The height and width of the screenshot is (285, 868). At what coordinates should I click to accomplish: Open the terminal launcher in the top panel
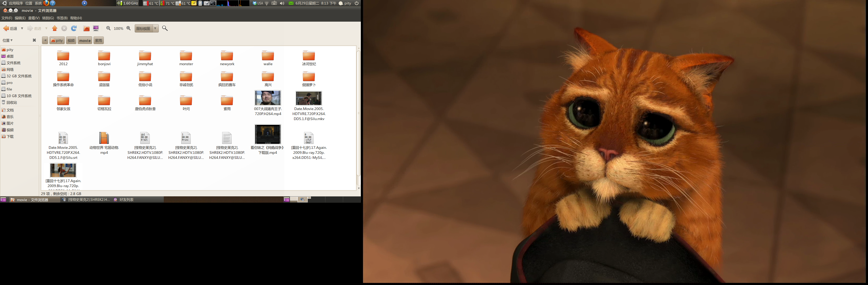[213, 3]
